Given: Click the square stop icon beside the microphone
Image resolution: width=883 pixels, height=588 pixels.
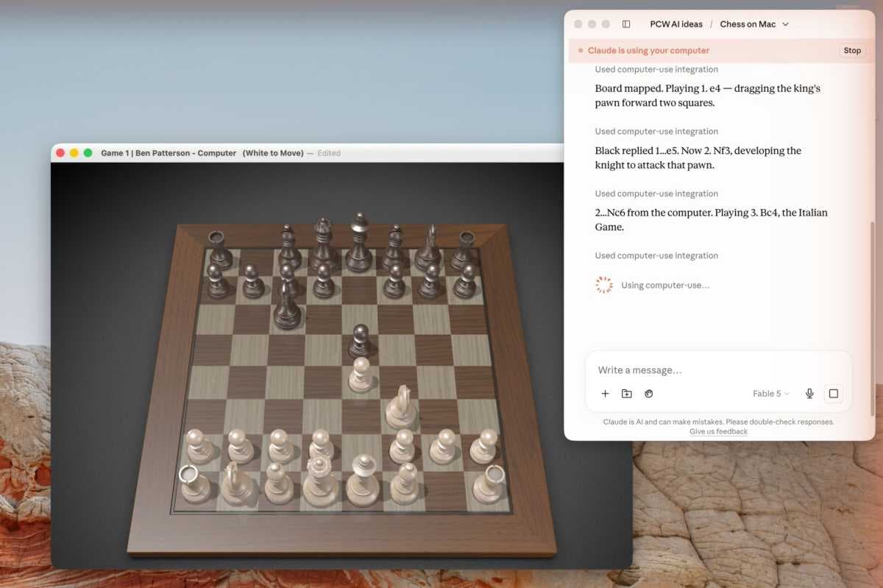Looking at the screenshot, I should 834,394.
